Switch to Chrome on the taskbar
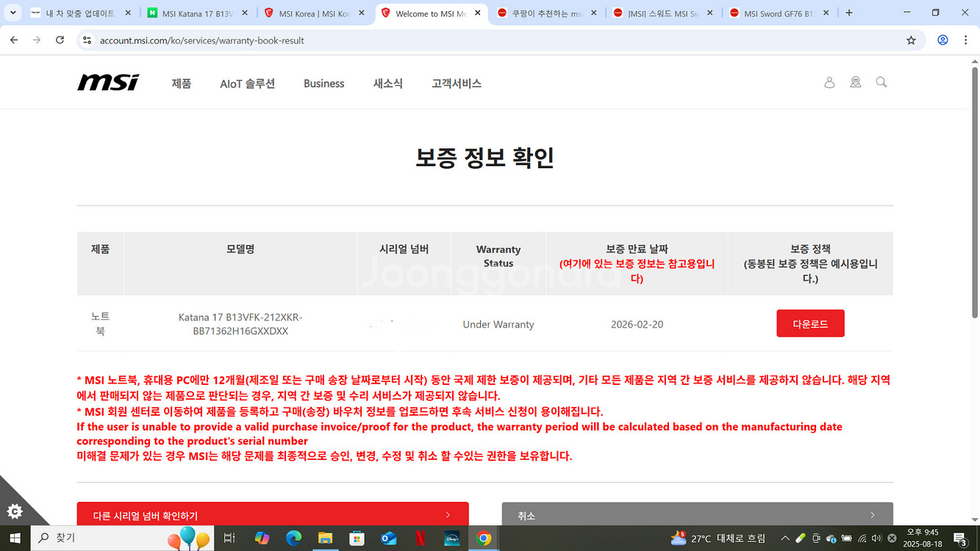The width and height of the screenshot is (980, 551). coord(484,539)
